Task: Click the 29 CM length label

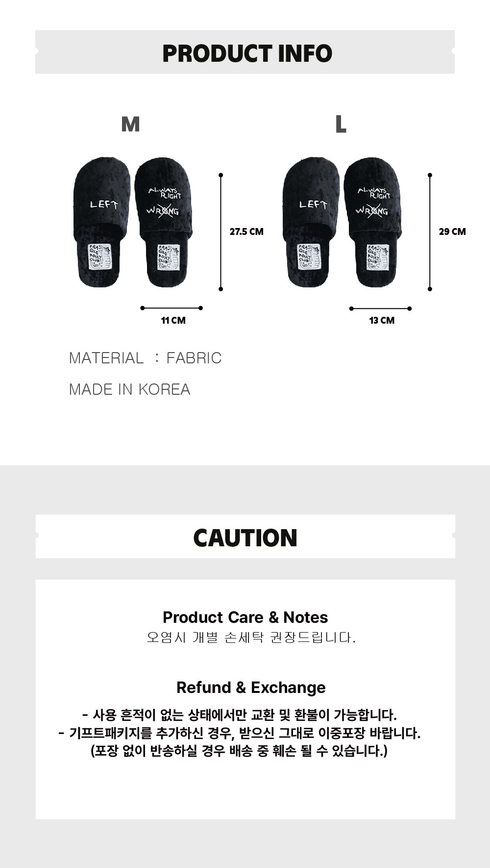Action: (452, 232)
